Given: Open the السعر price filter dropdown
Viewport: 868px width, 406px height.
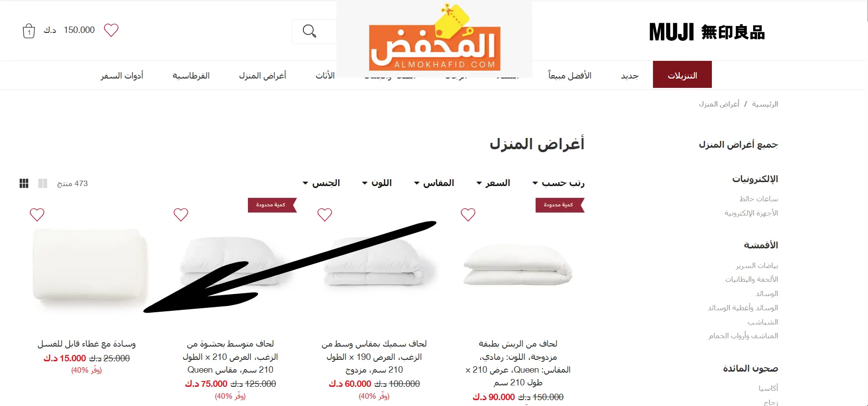Looking at the screenshot, I should (x=493, y=183).
